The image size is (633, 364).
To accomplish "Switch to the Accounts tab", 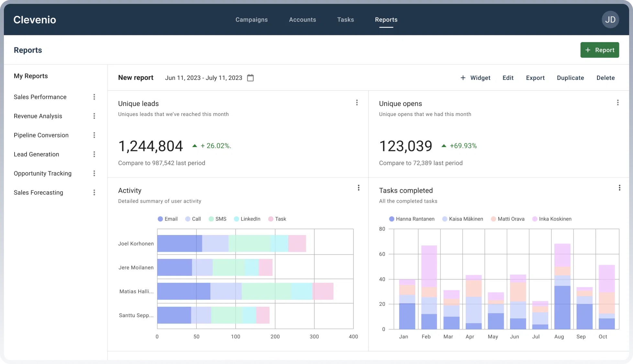I will pos(302,19).
